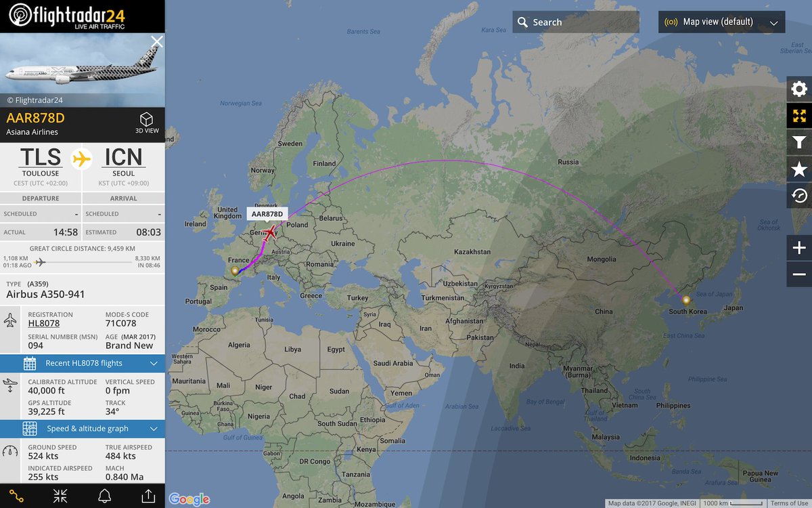The image size is (812, 508).
Task: Expand Recent HL8078 flights section
Action: (x=83, y=363)
